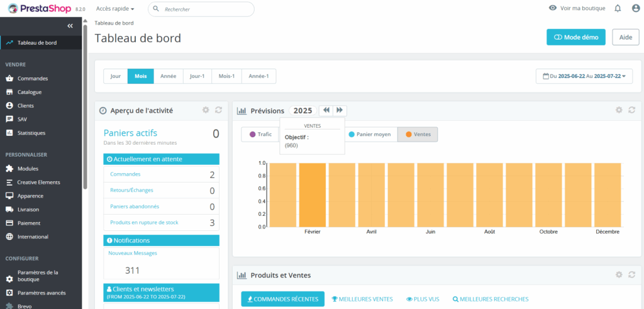
Task: Click the Clients person icon in sidebar
Action: (x=9, y=106)
